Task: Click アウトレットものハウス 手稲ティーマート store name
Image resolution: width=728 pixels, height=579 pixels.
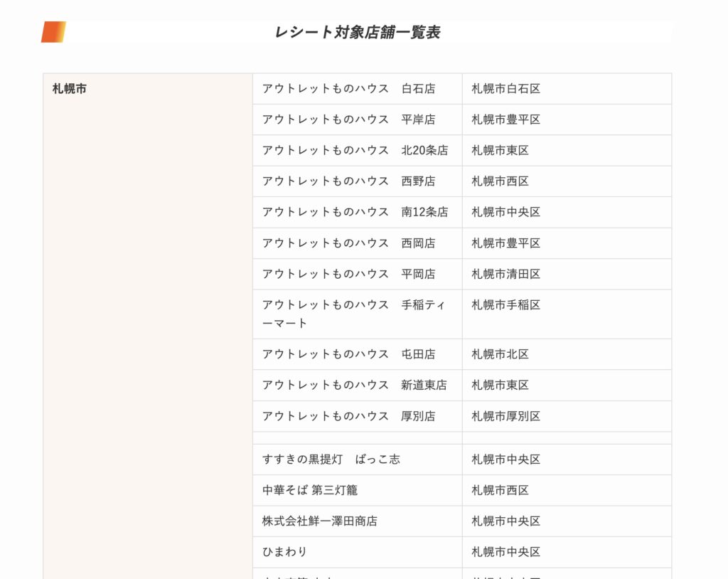Action: click(354, 314)
